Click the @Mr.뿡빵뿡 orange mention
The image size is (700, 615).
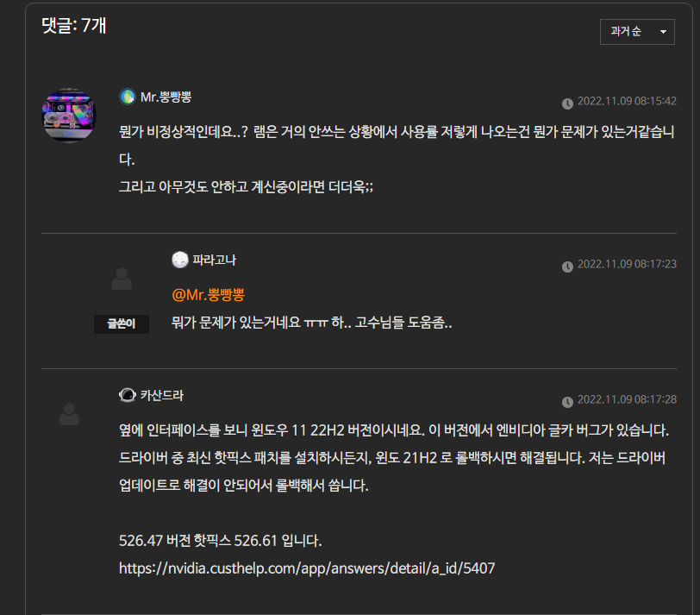point(209,295)
